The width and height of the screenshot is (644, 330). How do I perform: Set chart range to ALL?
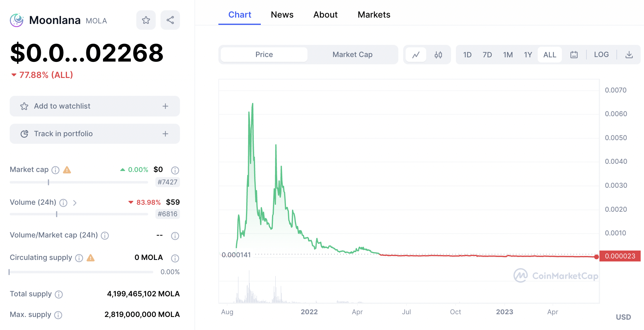tap(550, 55)
